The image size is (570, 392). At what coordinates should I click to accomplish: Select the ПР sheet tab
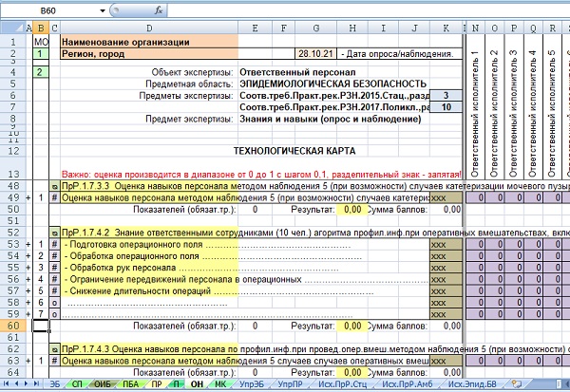(157, 383)
